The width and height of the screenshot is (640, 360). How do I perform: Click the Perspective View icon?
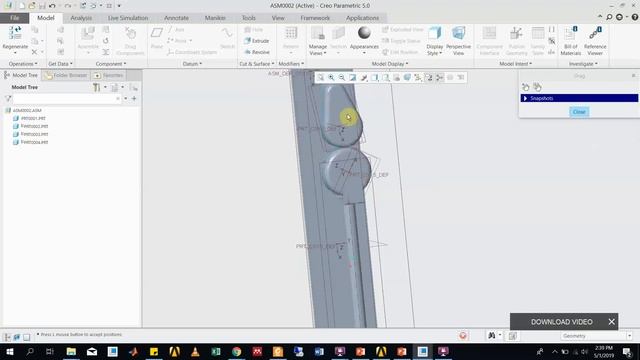pos(458,34)
